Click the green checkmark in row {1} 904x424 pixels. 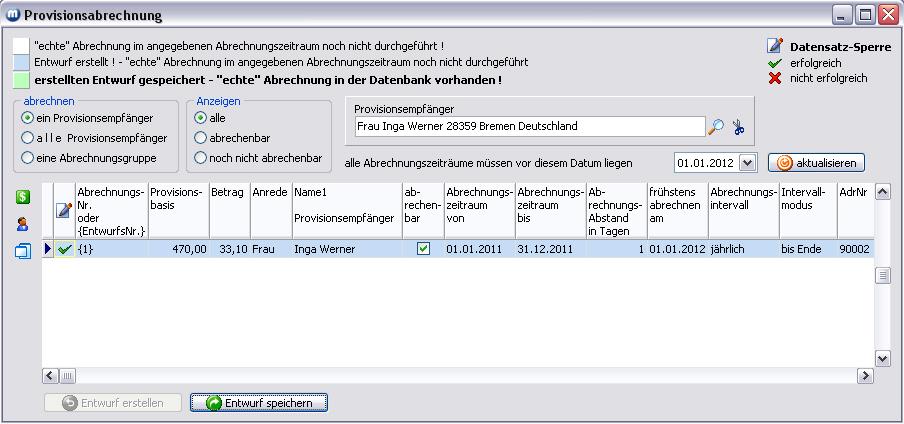pyautogui.click(x=65, y=249)
